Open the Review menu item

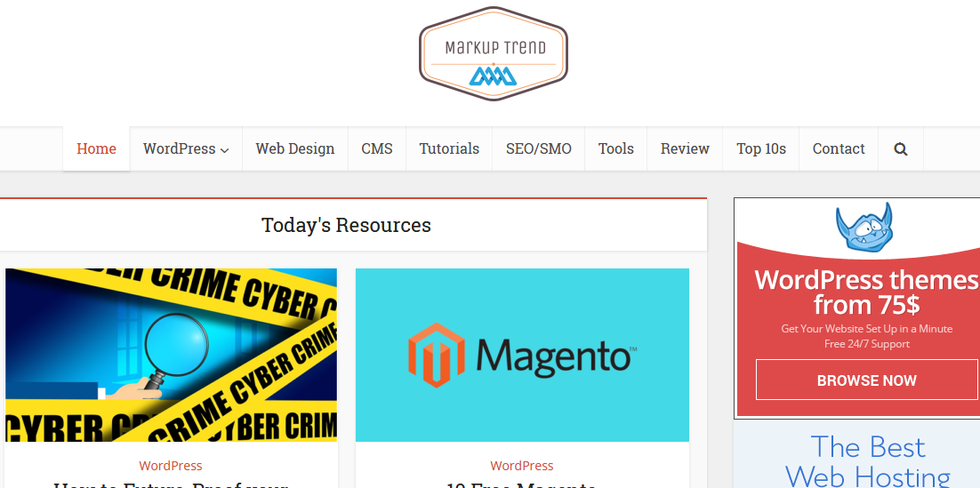click(685, 148)
